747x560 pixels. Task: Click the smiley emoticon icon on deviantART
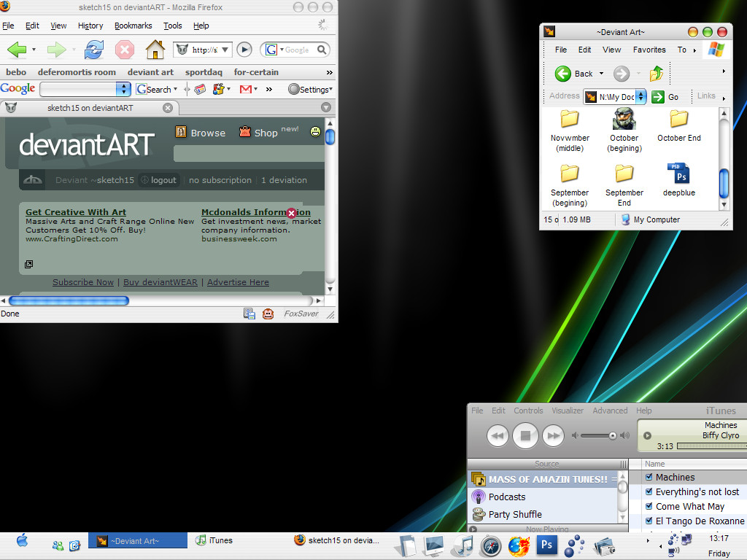[315, 131]
